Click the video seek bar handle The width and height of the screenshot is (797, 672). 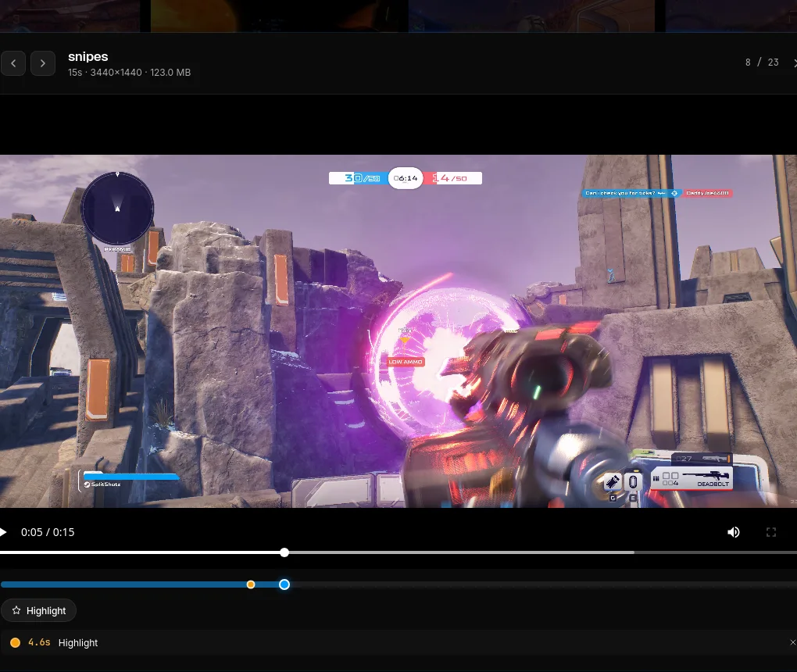click(x=284, y=552)
